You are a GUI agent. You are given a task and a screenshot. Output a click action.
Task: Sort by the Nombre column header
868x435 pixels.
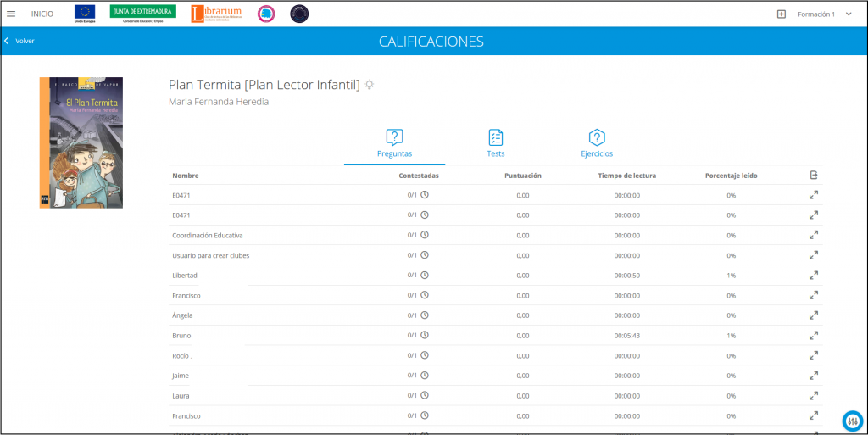point(186,176)
